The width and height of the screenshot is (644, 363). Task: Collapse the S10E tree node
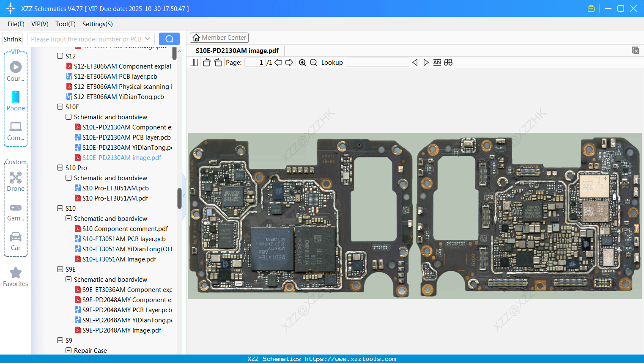60,107
